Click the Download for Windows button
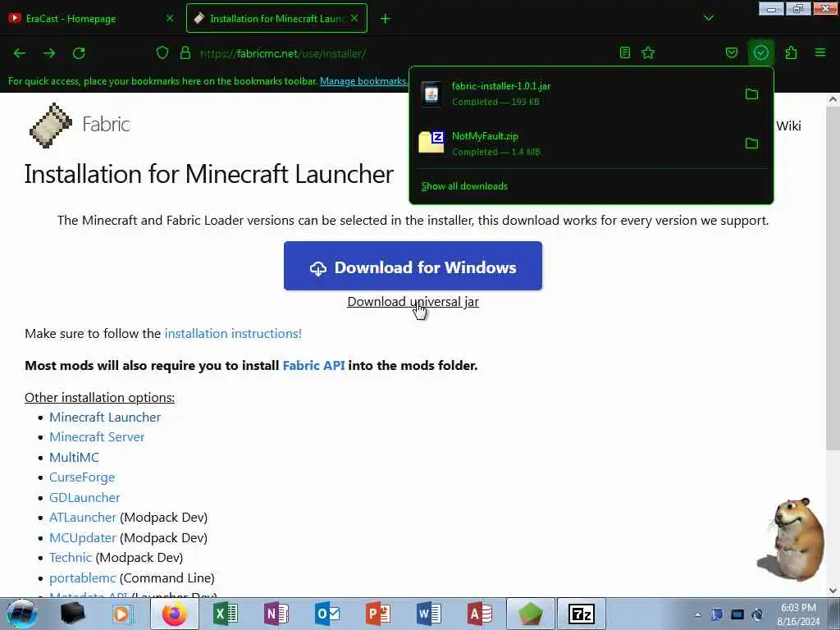The width and height of the screenshot is (840, 630). tap(413, 266)
